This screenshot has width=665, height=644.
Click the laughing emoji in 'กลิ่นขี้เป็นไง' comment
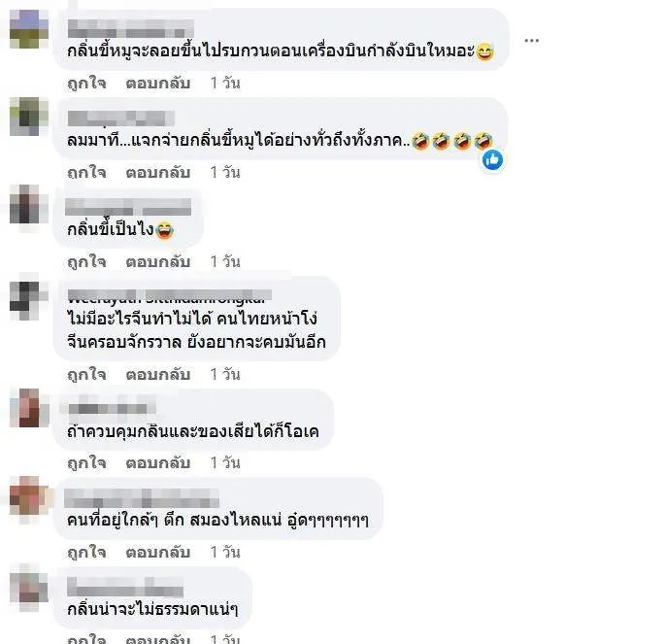(165, 230)
